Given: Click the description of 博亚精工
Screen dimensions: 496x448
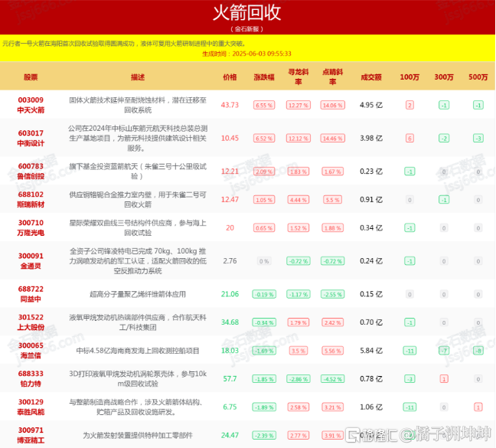Looking at the screenshot, I should pyautogui.click(x=138, y=435).
